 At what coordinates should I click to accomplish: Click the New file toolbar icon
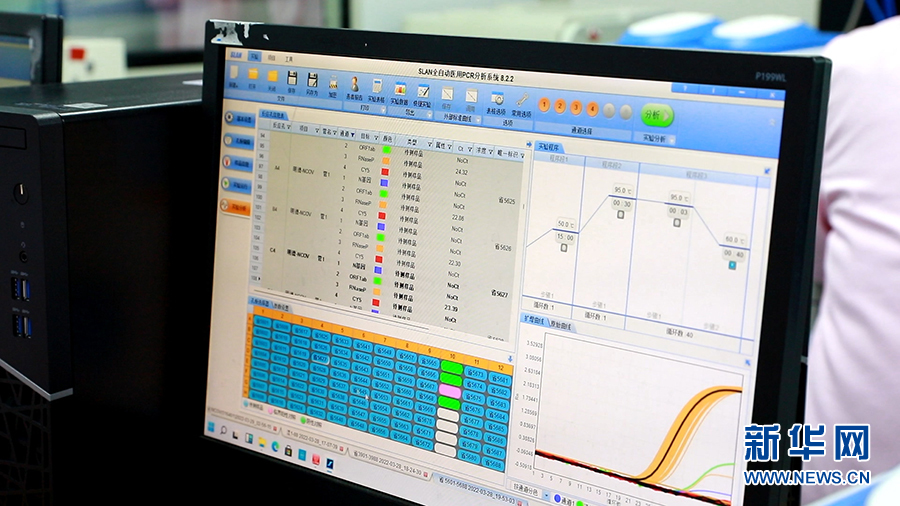(x=234, y=72)
